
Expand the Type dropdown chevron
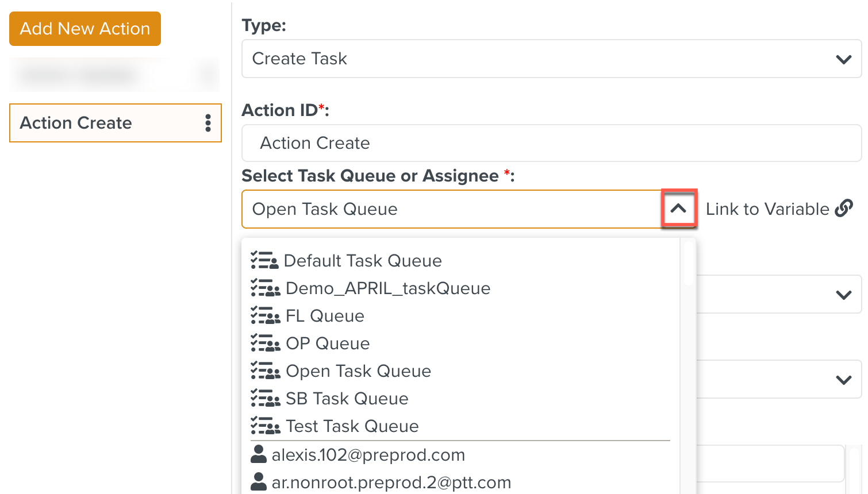click(843, 59)
